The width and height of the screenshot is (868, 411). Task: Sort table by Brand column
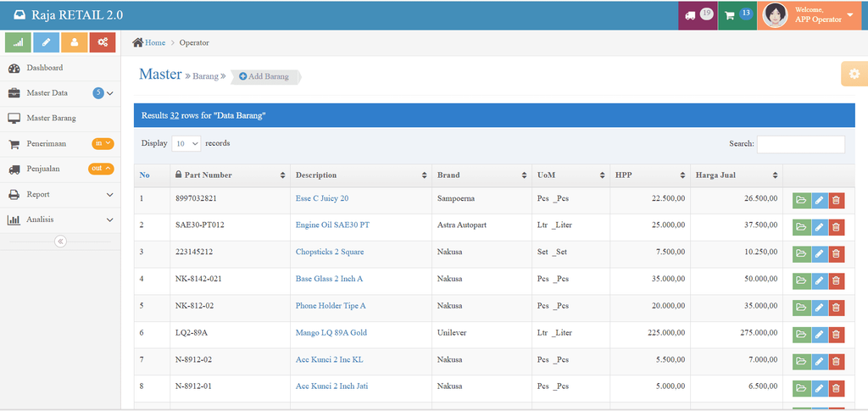[x=481, y=175]
